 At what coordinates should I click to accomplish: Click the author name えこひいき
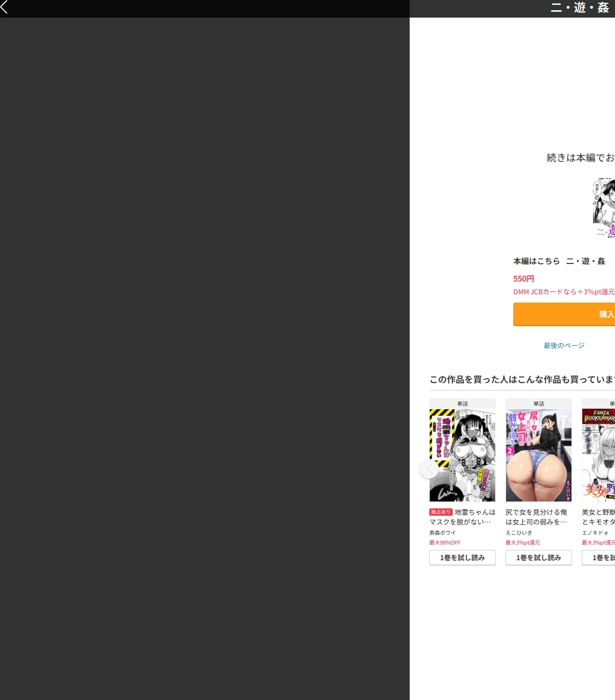(x=519, y=533)
